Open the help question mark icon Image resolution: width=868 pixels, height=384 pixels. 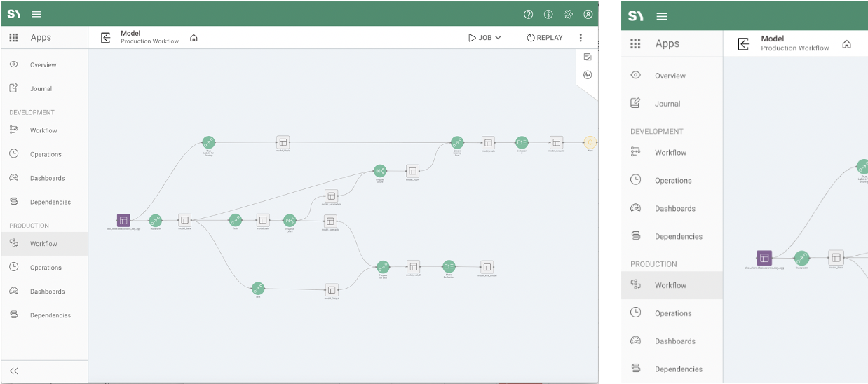(528, 15)
